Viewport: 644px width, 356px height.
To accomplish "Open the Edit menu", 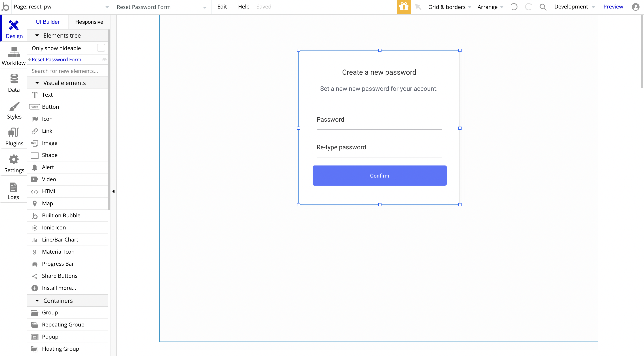I will pos(222,7).
